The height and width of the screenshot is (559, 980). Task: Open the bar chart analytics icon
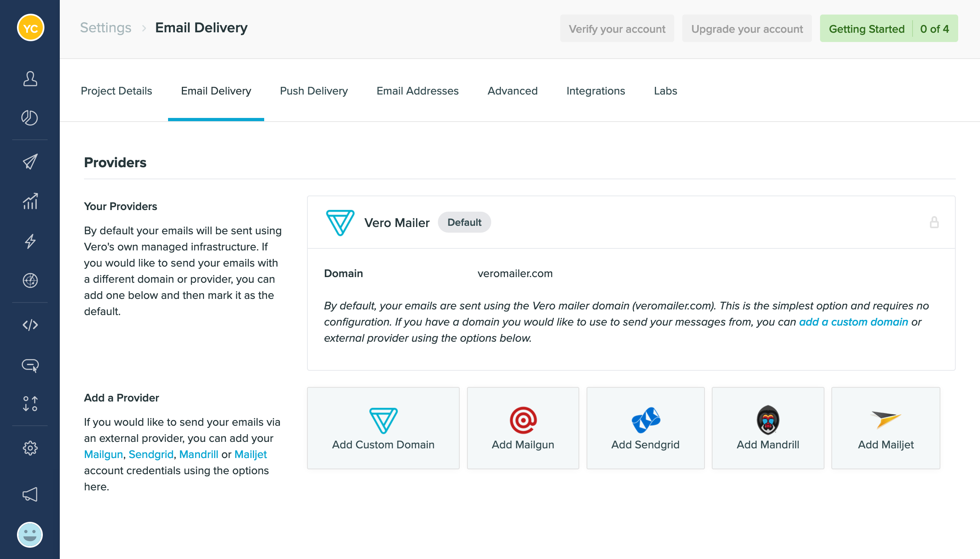30,201
